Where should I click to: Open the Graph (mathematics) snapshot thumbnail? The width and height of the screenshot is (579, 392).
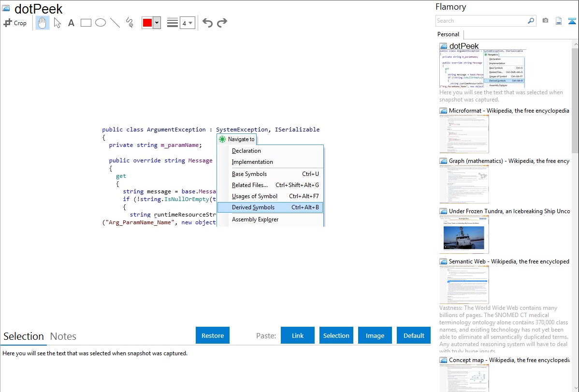464,184
